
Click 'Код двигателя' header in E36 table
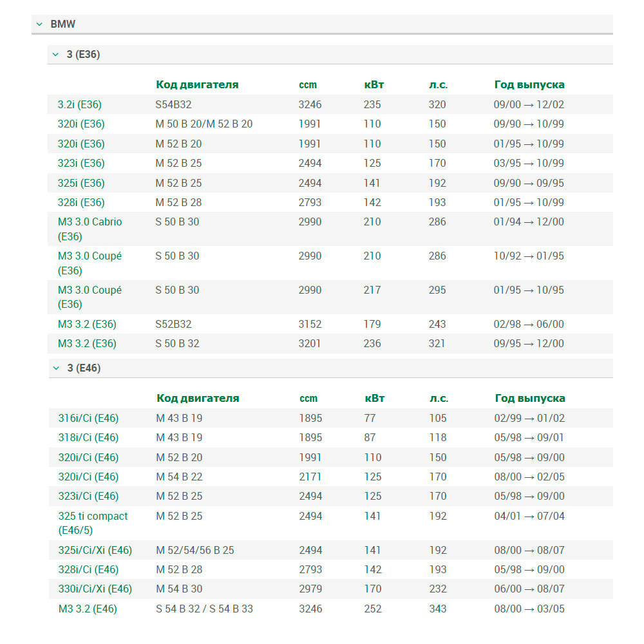click(197, 85)
